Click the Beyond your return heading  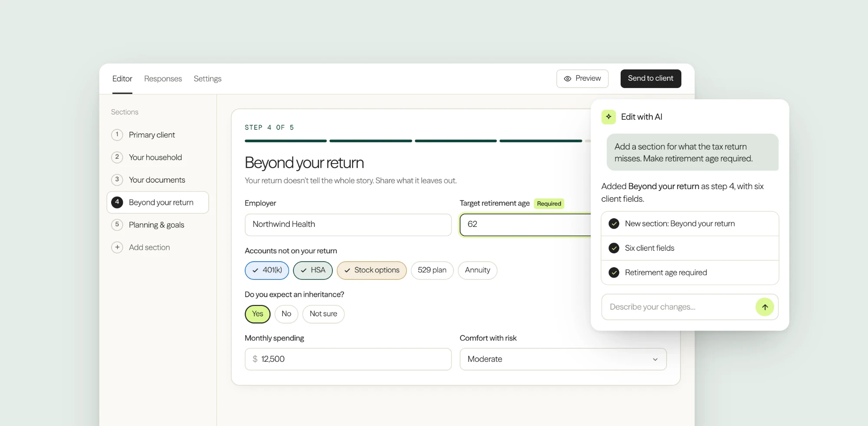click(x=304, y=163)
